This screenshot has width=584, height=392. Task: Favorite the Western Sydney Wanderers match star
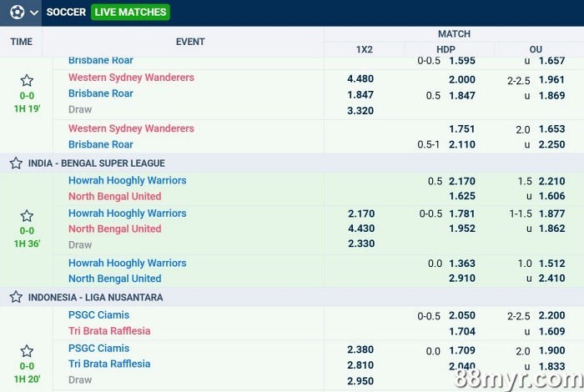(27, 81)
